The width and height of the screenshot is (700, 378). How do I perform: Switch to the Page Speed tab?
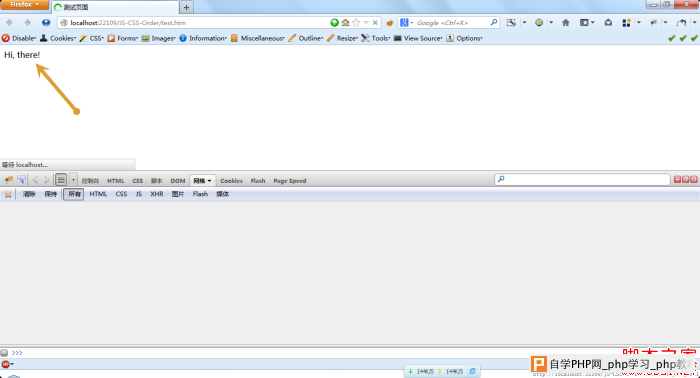(290, 181)
